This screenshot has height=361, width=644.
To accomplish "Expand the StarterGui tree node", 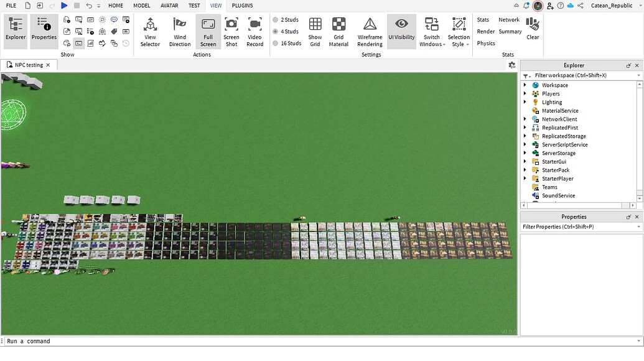I will pos(525,161).
